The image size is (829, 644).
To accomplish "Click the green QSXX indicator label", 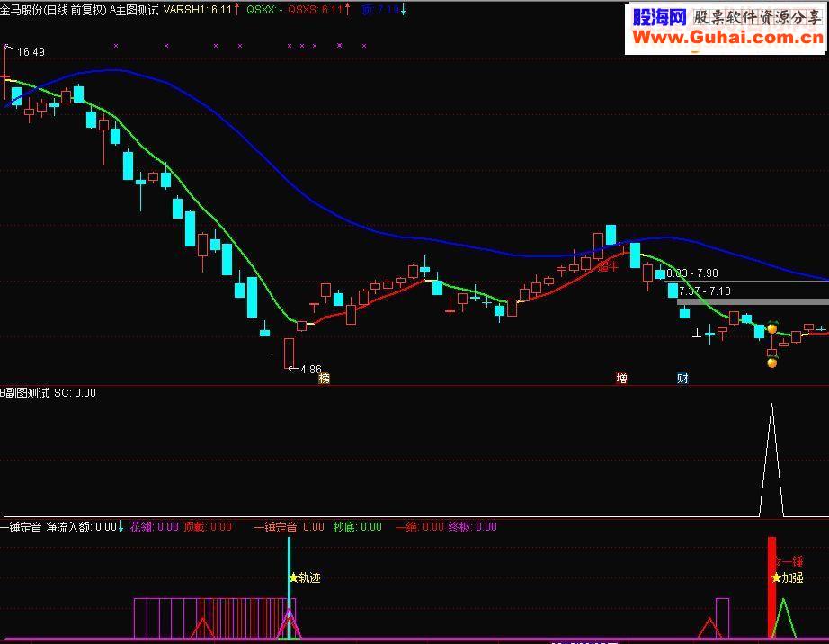I will coord(264,10).
